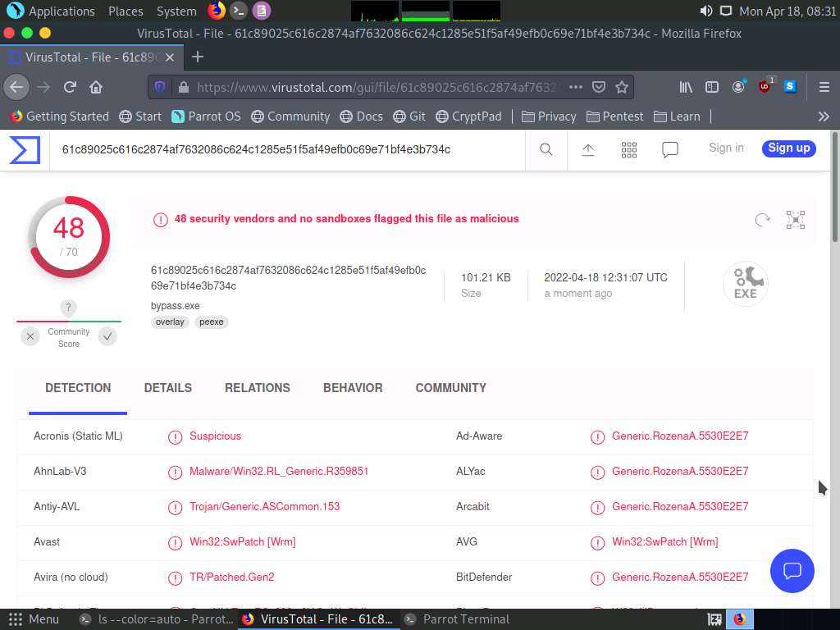Open the notifications comment icon
The image size is (840, 630).
tap(670, 149)
